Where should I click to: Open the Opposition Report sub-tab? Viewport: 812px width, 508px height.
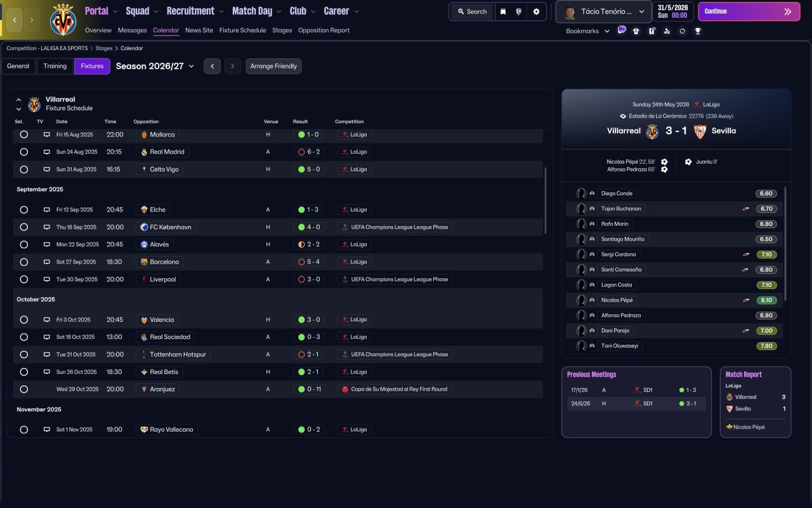coord(324,30)
